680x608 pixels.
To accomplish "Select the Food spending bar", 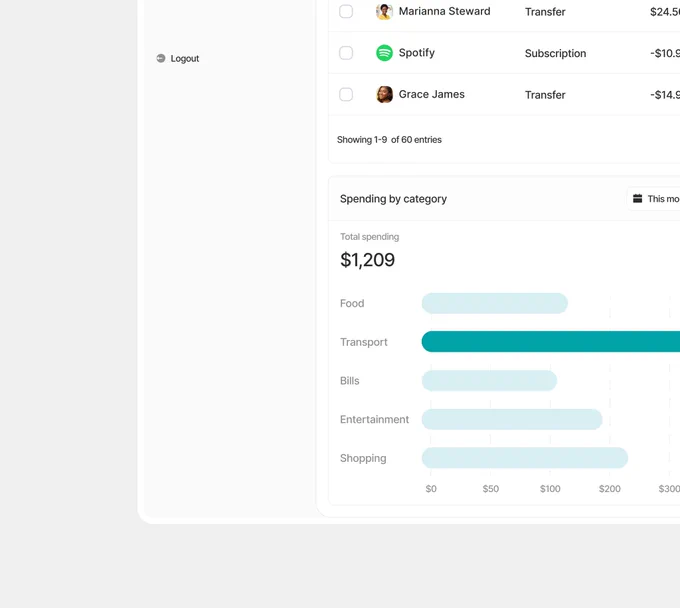I will click(x=495, y=303).
